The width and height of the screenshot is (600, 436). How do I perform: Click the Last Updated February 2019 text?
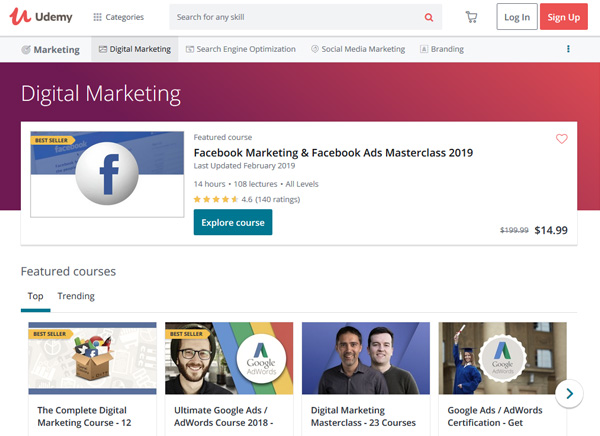244,166
